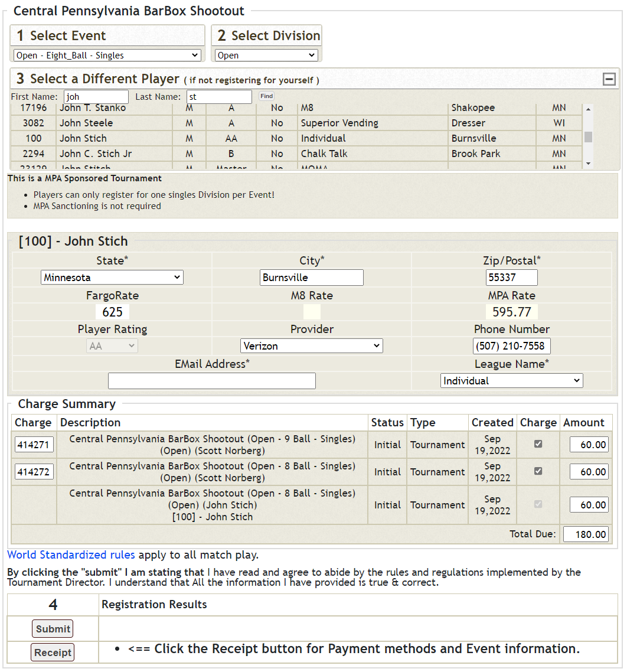Open the Select Division dropdown
Image resolution: width=627 pixels, height=672 pixels.
click(266, 56)
